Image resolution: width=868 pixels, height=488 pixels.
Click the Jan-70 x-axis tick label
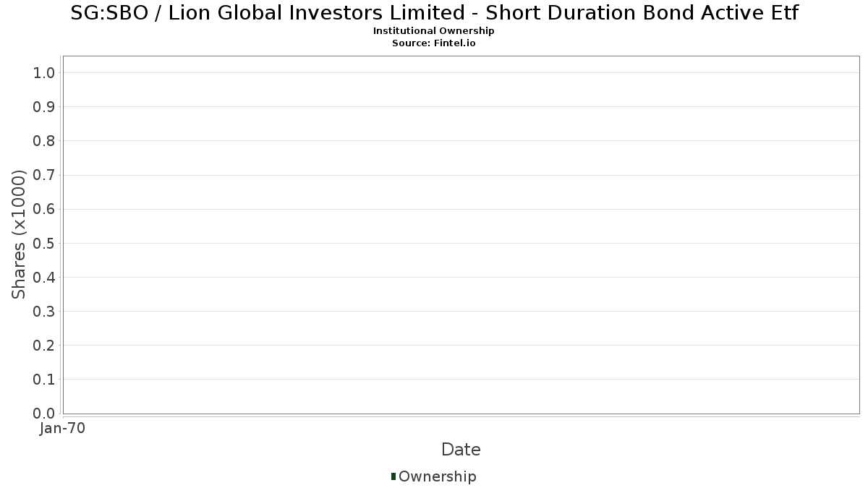[63, 429]
